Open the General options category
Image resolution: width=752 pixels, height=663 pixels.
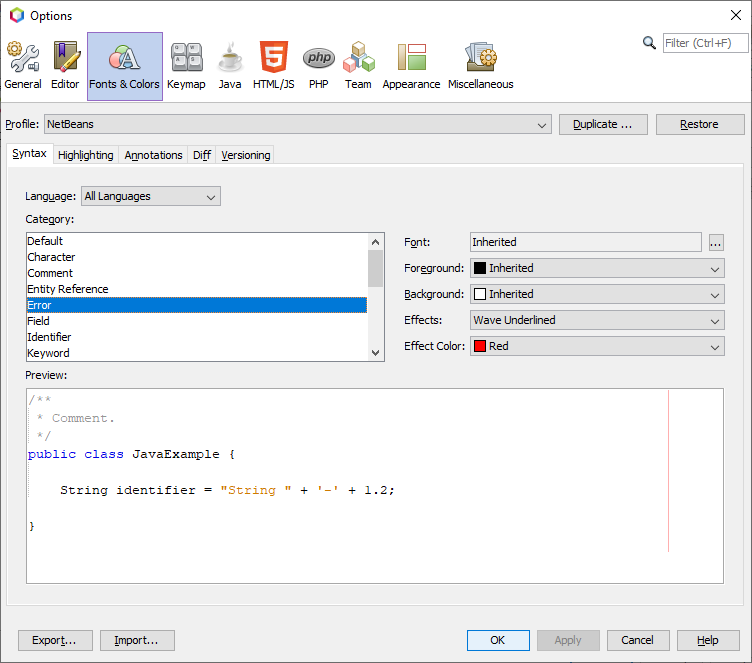point(22,66)
